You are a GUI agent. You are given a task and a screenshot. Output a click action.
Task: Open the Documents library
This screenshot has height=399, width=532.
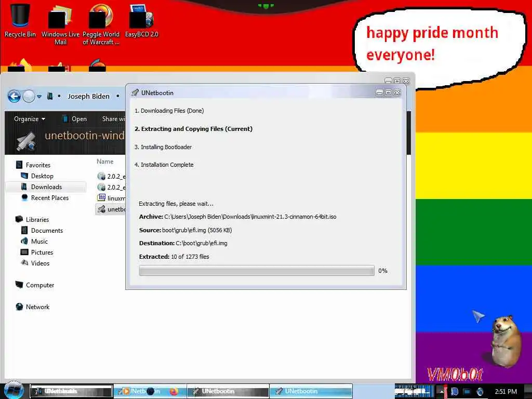tap(42, 230)
